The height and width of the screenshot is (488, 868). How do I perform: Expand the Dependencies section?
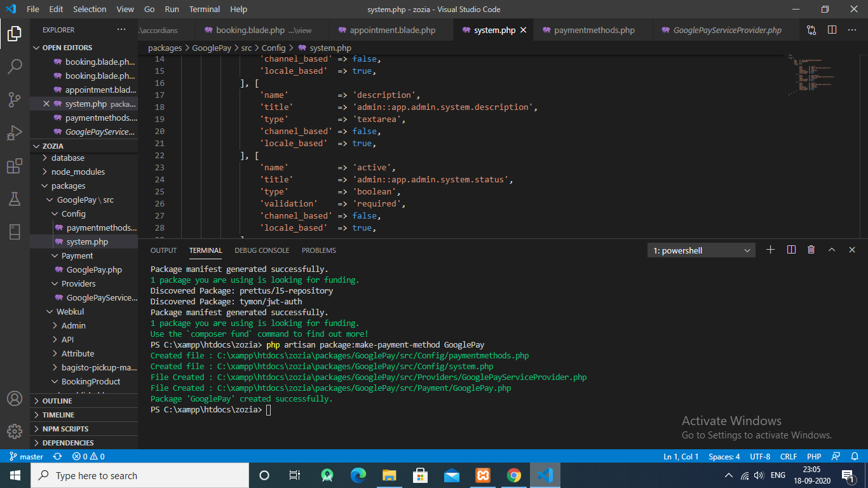(84, 443)
